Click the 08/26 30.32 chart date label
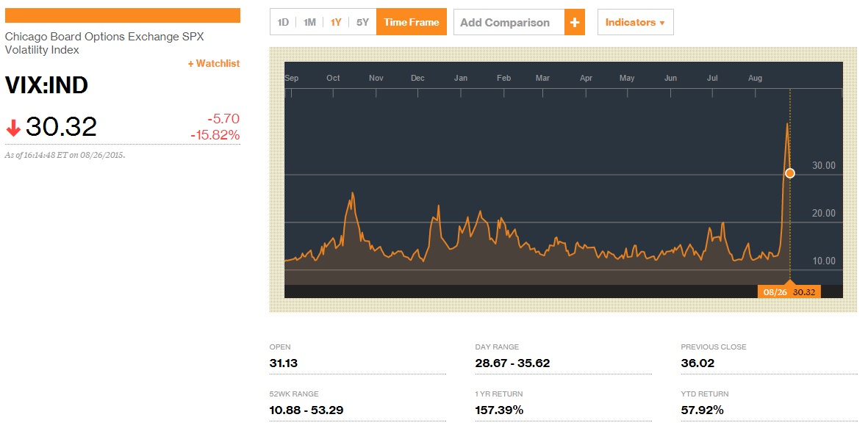The width and height of the screenshot is (868, 442). coord(789,292)
